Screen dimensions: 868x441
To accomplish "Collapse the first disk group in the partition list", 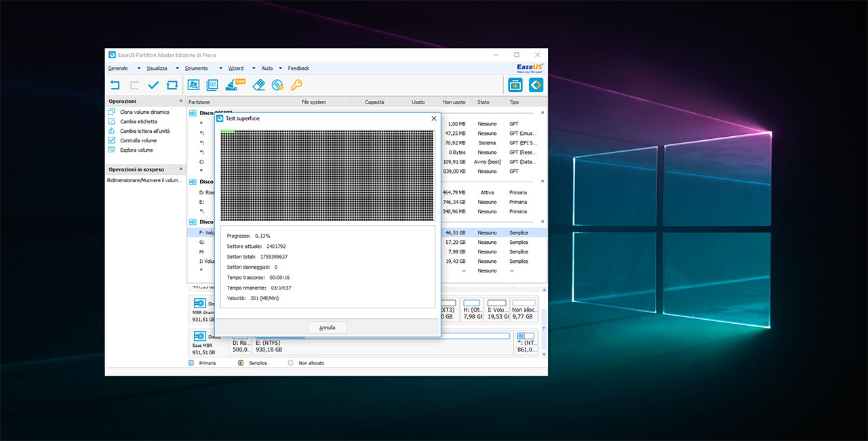I will tap(541, 112).
